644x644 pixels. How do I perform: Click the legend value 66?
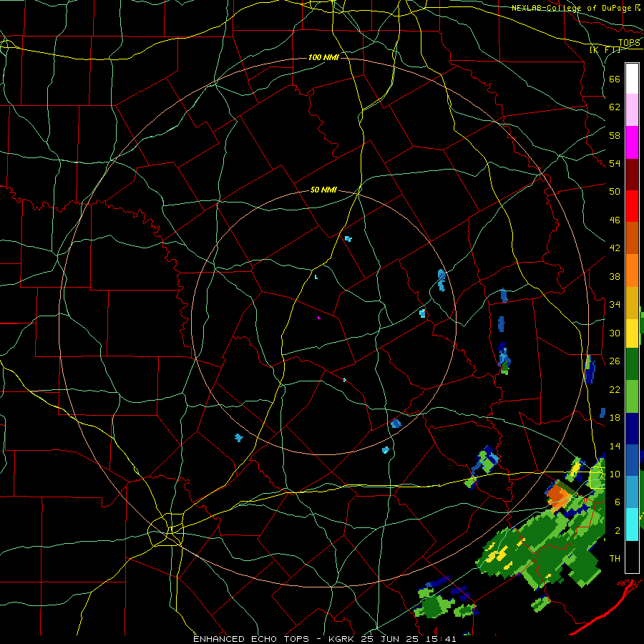click(x=615, y=79)
